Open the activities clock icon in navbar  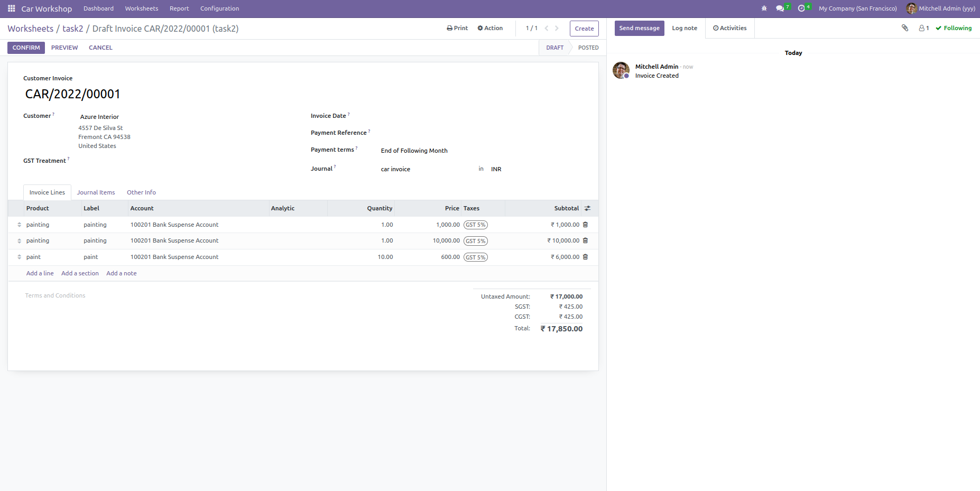(x=801, y=8)
